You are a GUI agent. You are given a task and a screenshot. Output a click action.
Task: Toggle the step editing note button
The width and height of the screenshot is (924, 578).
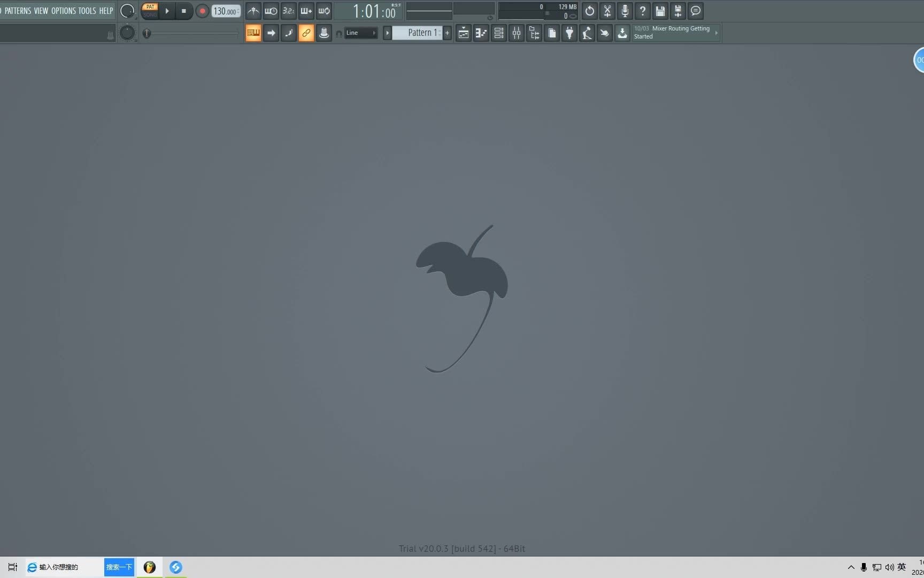289,33
